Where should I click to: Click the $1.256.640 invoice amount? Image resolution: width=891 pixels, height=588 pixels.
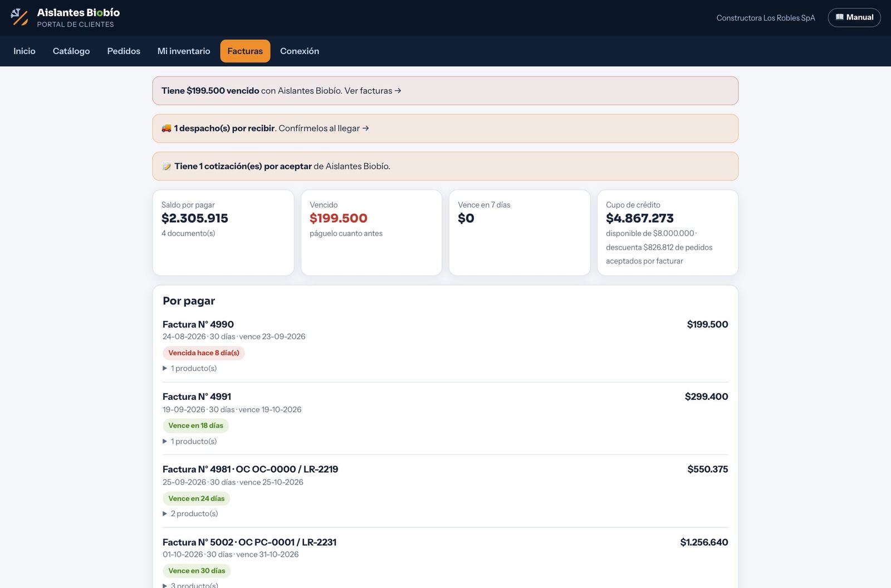click(x=704, y=542)
